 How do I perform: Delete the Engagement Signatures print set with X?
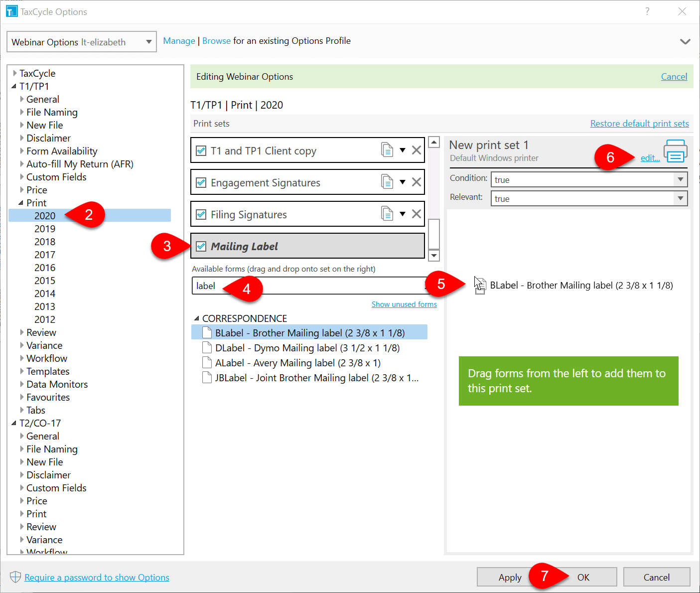click(417, 182)
